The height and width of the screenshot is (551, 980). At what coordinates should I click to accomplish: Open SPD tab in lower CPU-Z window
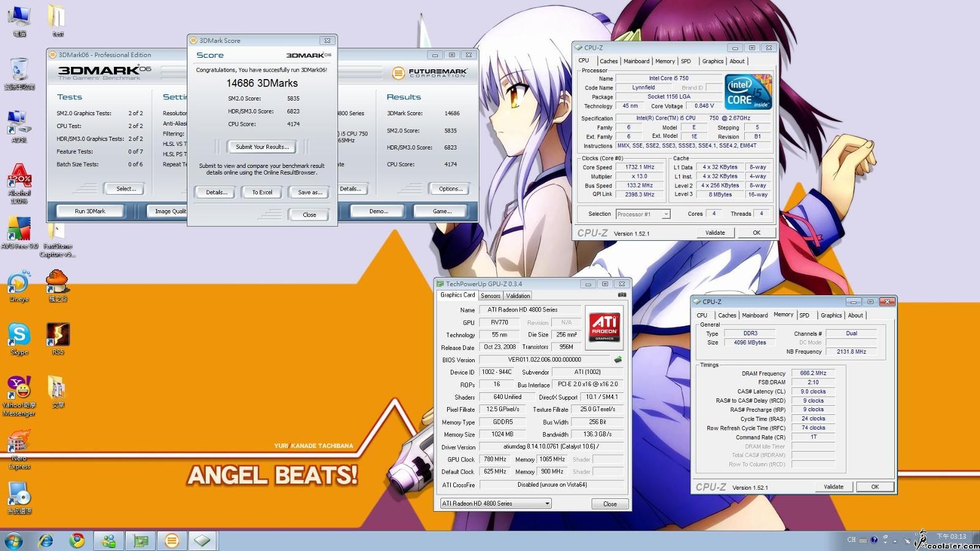[x=804, y=316]
